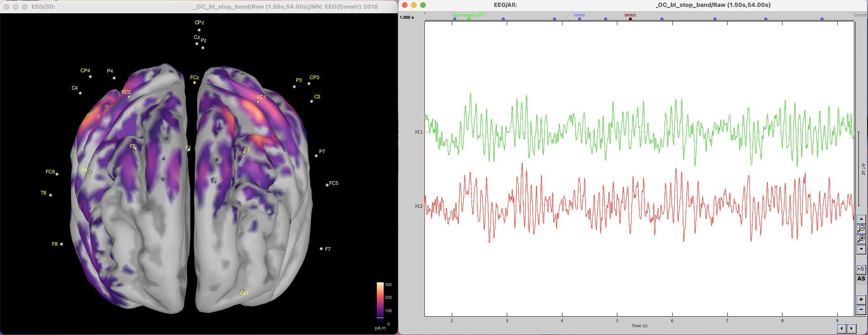
Task: Go to the previous time page arrow
Action: point(841,329)
